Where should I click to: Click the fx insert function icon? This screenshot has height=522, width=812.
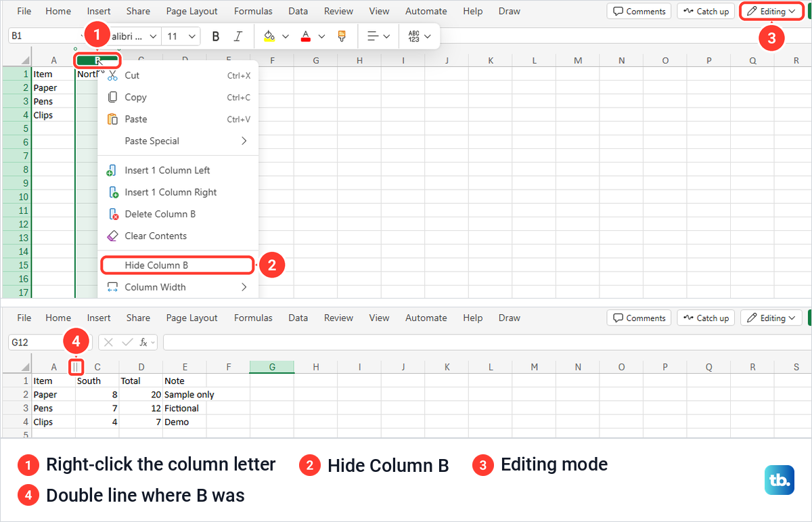(x=143, y=343)
